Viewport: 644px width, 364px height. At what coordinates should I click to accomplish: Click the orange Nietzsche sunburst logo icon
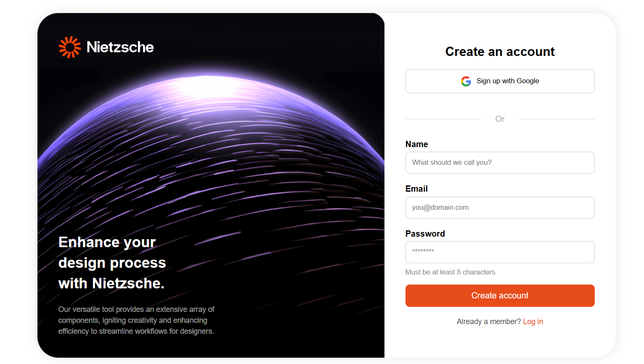(x=69, y=47)
